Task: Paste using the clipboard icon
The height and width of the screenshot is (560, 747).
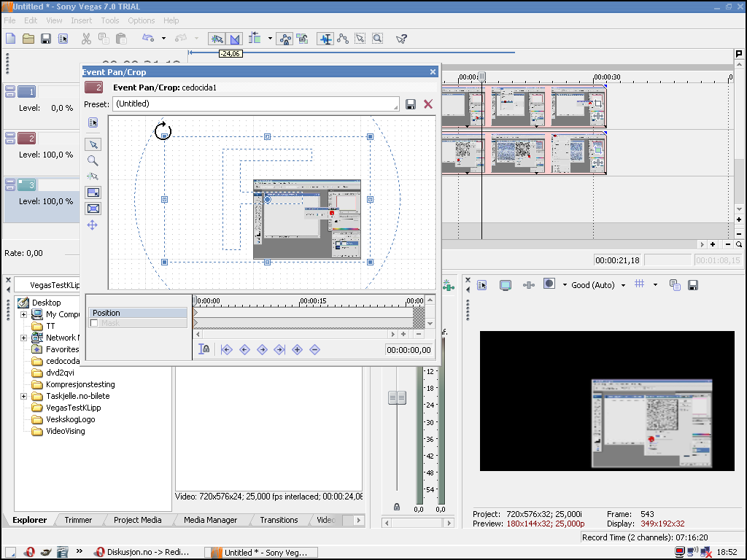Action: [x=121, y=39]
